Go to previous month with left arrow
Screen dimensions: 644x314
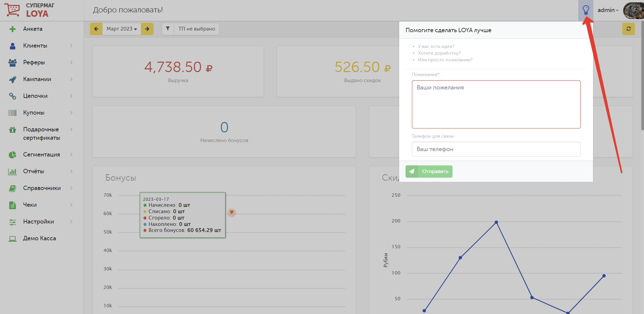click(x=96, y=29)
